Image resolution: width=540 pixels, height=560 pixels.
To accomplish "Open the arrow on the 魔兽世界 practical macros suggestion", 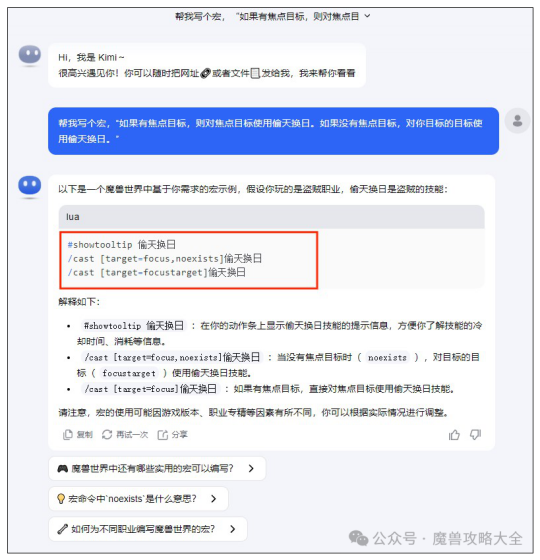I will coord(251,468).
